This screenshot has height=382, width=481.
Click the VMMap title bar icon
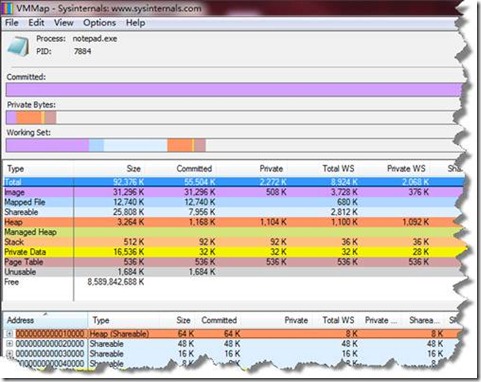(x=7, y=8)
